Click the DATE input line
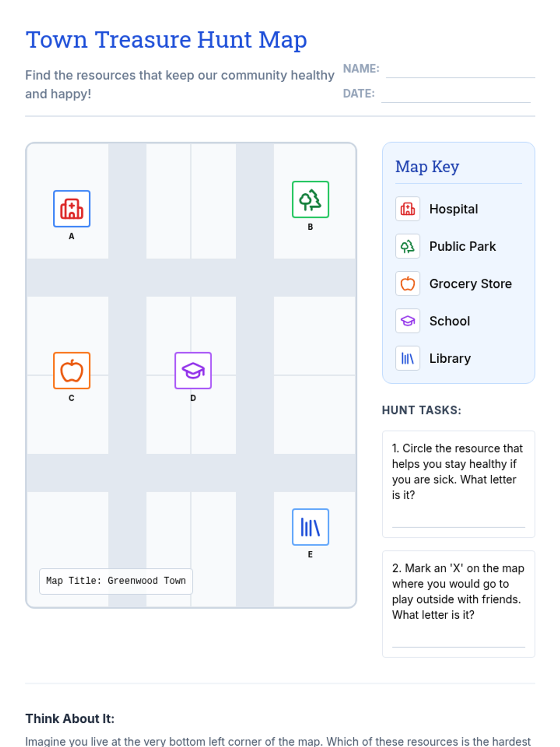The width and height of the screenshot is (560, 747). tap(455, 96)
